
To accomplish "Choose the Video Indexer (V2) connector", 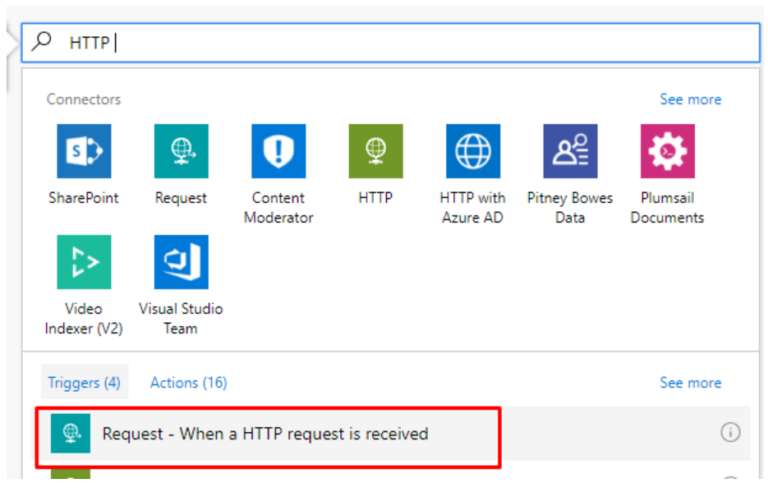I will pos(84,262).
